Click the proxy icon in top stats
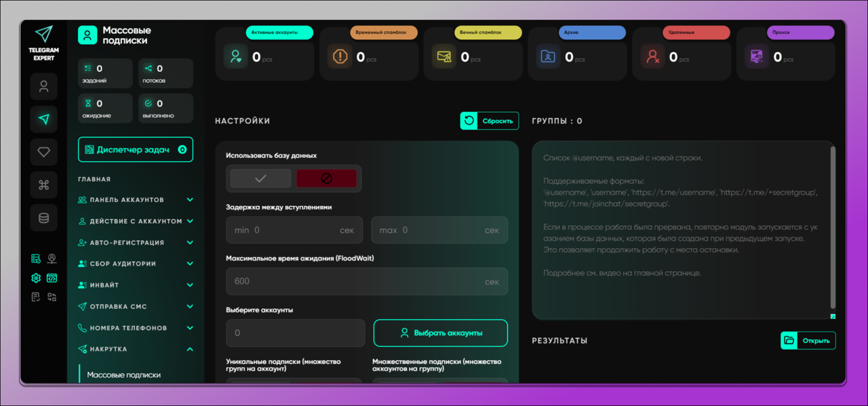 [x=756, y=57]
